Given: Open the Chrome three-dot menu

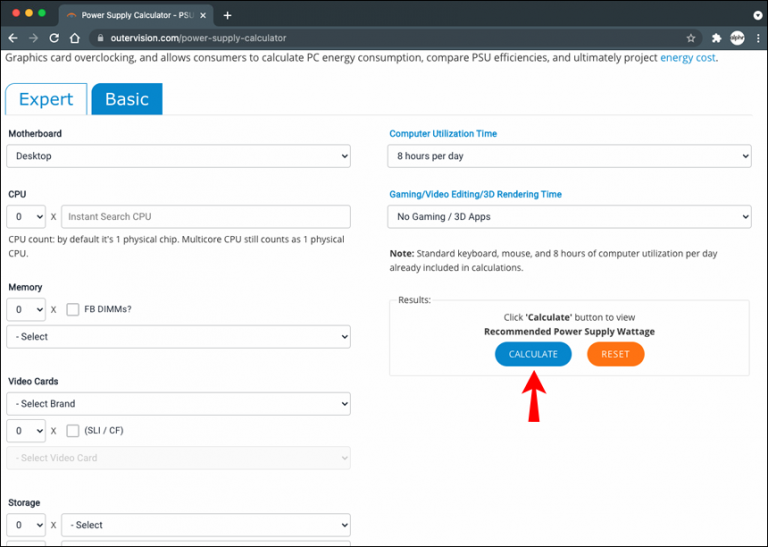Looking at the screenshot, I should click(757, 38).
